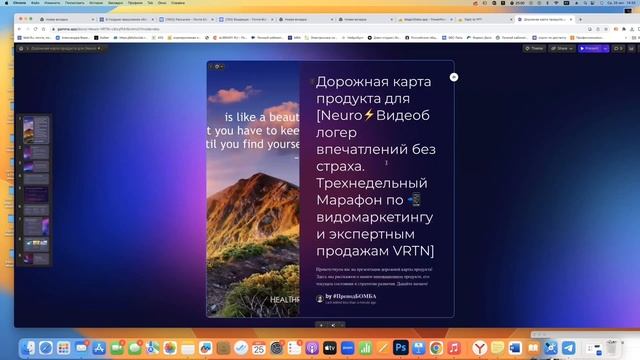Screen dimensions: 640x360
Task: Open Music app in the Dock
Action: click(454, 348)
